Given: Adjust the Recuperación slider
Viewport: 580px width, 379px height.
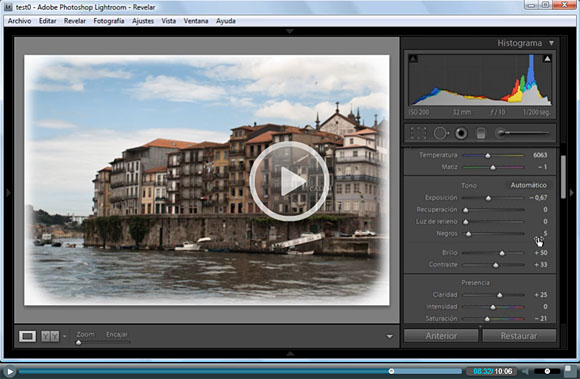Looking at the screenshot, I should click(466, 210).
